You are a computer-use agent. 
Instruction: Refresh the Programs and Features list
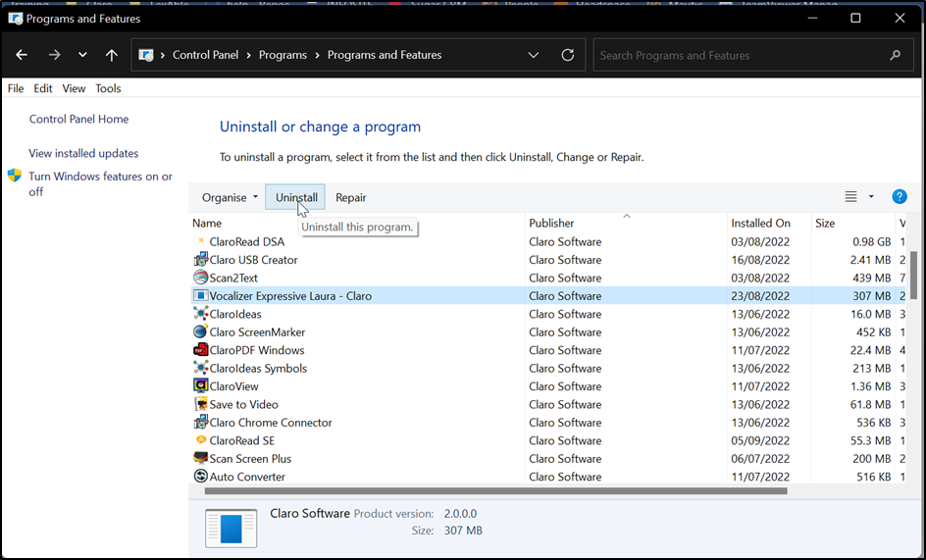[x=568, y=55]
